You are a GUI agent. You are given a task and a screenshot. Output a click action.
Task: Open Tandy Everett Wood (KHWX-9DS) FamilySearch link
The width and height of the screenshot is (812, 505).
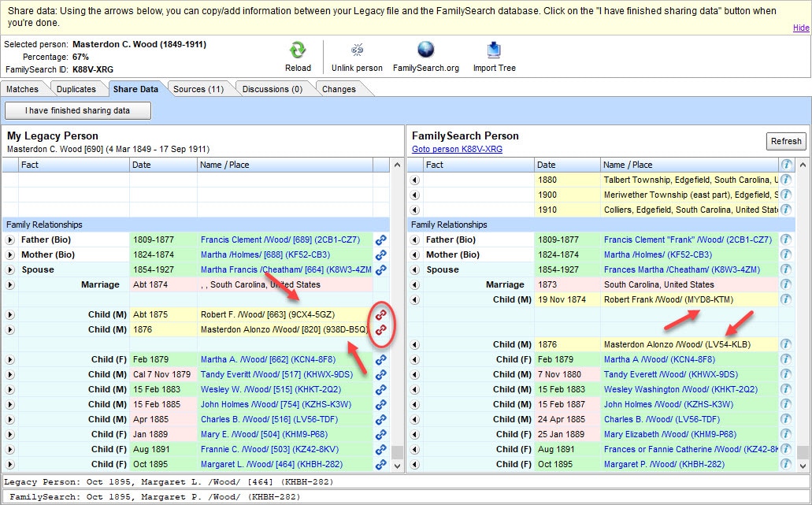coord(670,374)
